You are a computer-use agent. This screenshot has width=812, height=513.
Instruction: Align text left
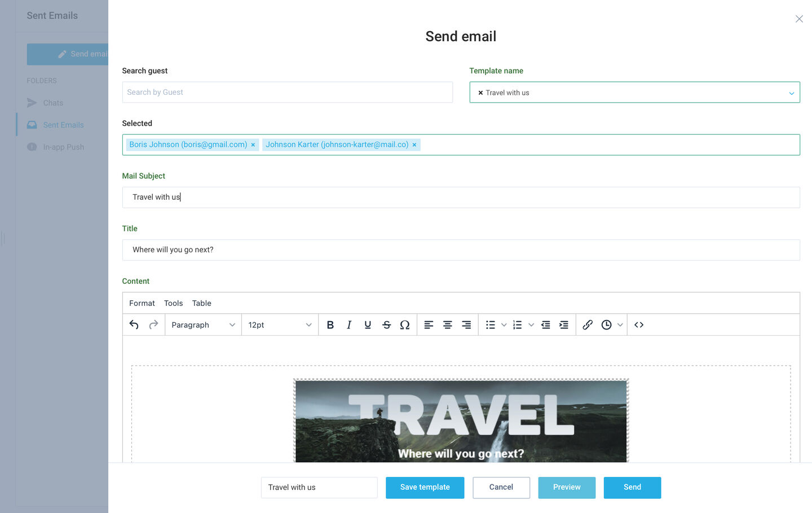point(429,325)
